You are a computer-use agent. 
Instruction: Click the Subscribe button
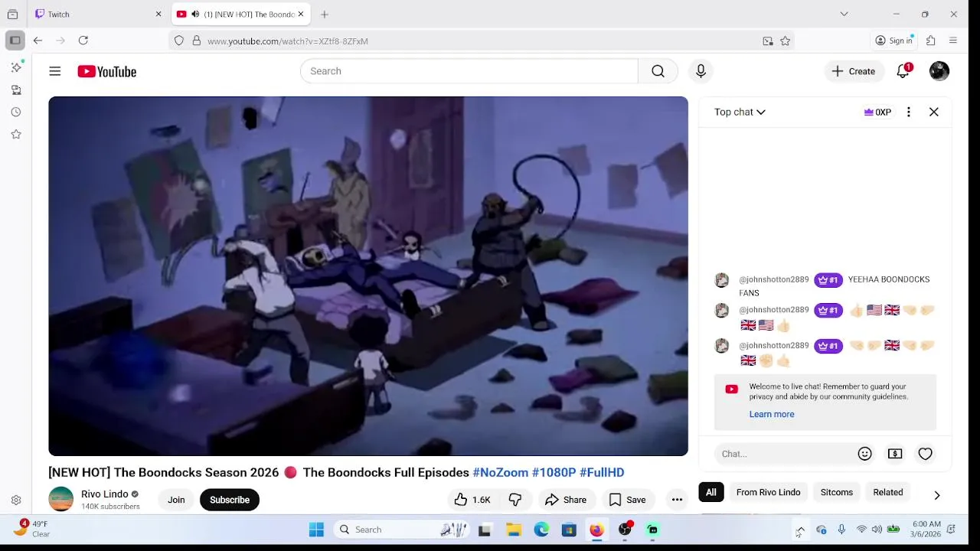pyautogui.click(x=230, y=500)
